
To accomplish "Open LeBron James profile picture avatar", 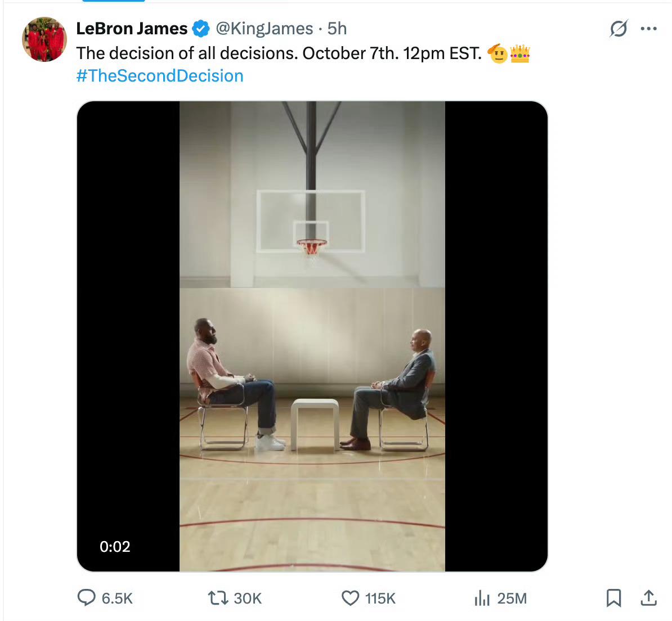I will click(44, 39).
